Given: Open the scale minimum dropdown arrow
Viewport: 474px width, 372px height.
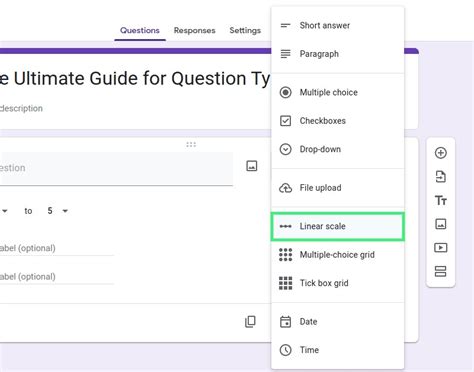Looking at the screenshot, I should 5,211.
